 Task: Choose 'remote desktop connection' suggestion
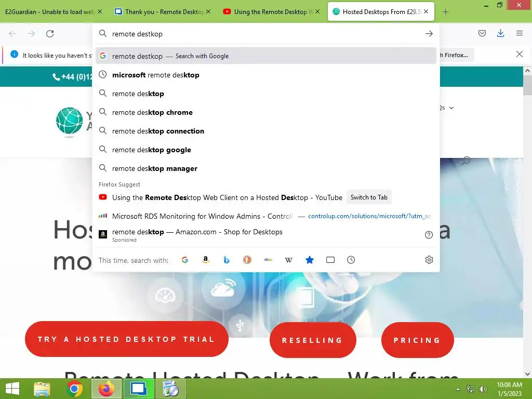pyautogui.click(x=265, y=131)
